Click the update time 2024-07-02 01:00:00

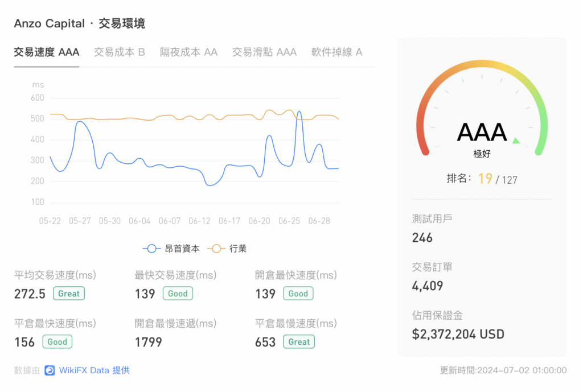522,370
